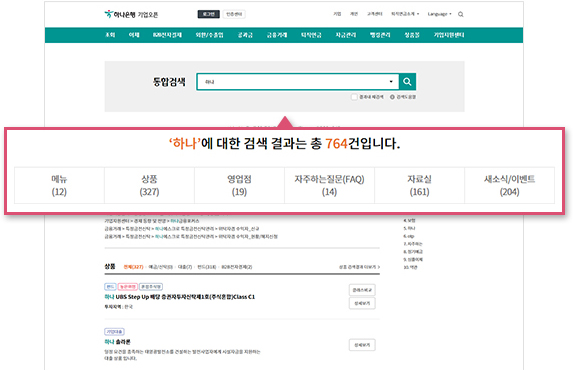Click popular keyword 6. otp
Image resolution: width=573 pixels, height=370 pixels.
click(409, 236)
